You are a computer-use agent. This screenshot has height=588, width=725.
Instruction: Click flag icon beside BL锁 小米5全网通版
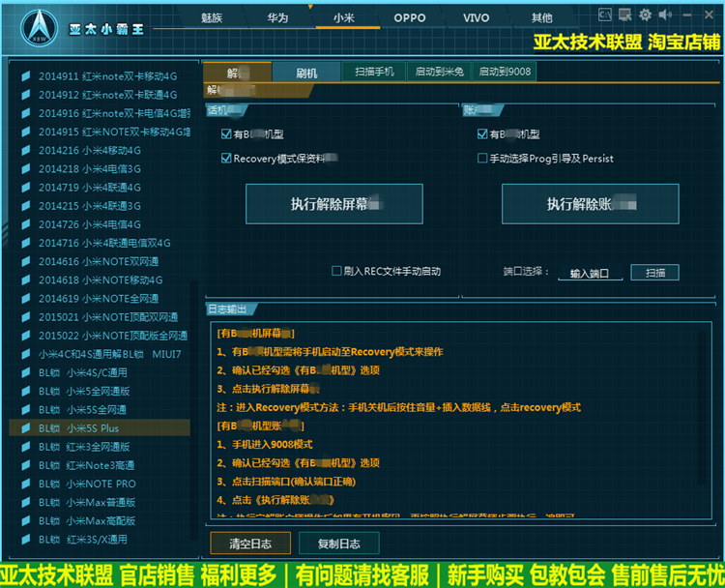pyautogui.click(x=26, y=391)
